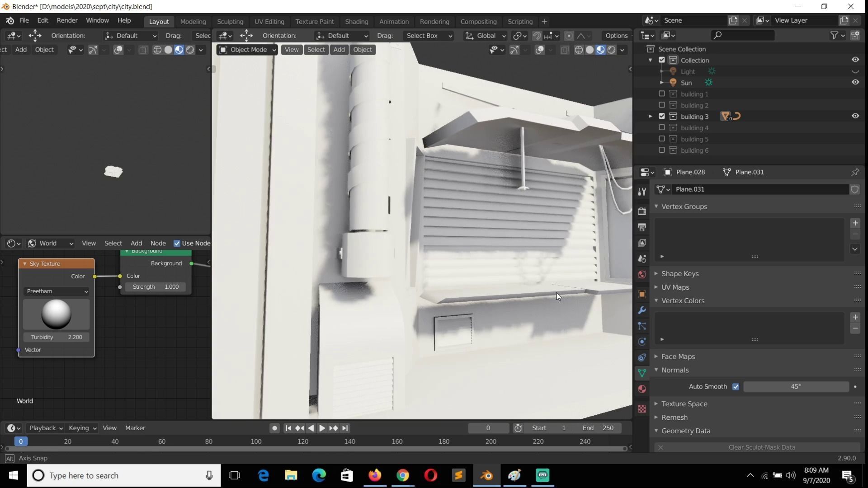The width and height of the screenshot is (868, 488).
Task: Click the Background Strength 1.000 slider
Action: coord(156,287)
